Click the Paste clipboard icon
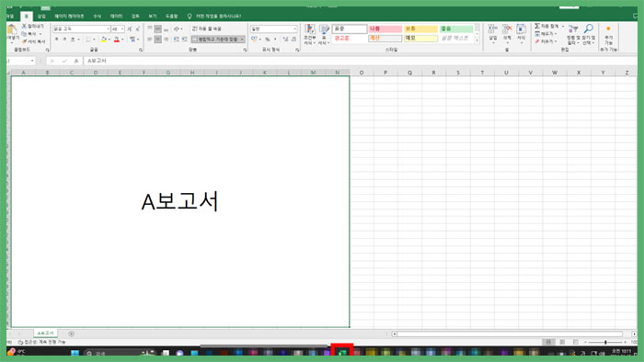 click(12, 29)
